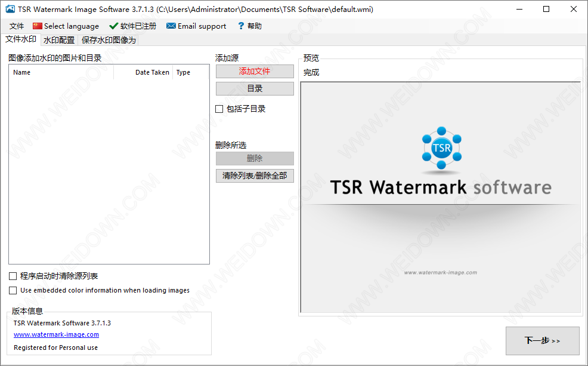
Task: Click the 预览 group label
Action: (x=311, y=58)
